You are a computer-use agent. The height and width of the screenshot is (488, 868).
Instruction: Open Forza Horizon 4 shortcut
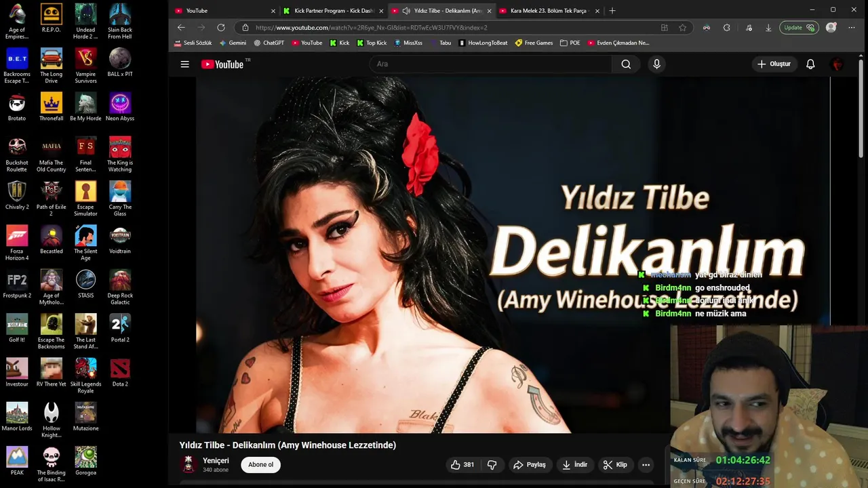[17, 243]
